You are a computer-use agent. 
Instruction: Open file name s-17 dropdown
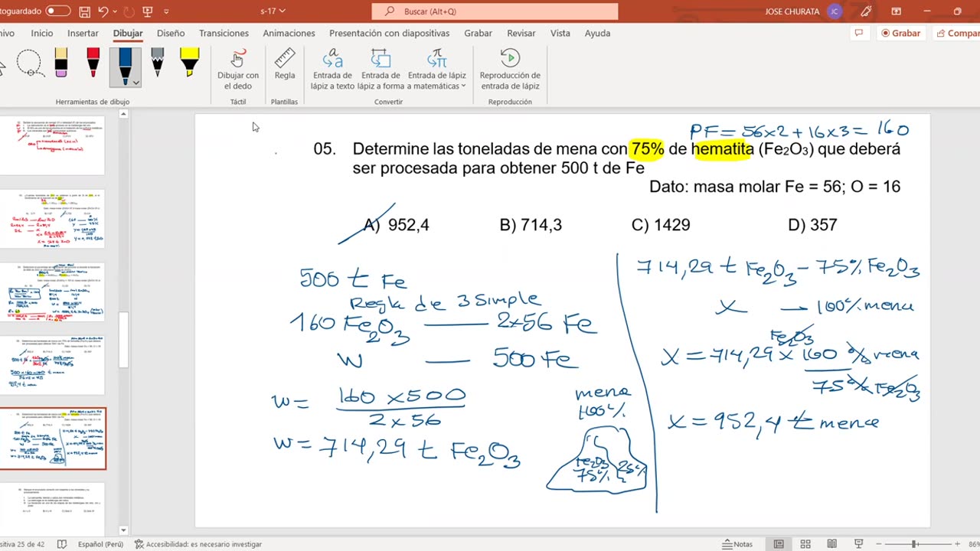273,11
